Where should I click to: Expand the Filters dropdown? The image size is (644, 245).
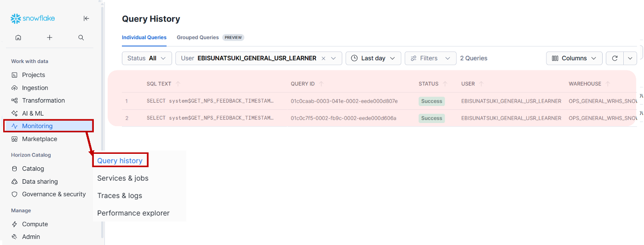pyautogui.click(x=431, y=58)
